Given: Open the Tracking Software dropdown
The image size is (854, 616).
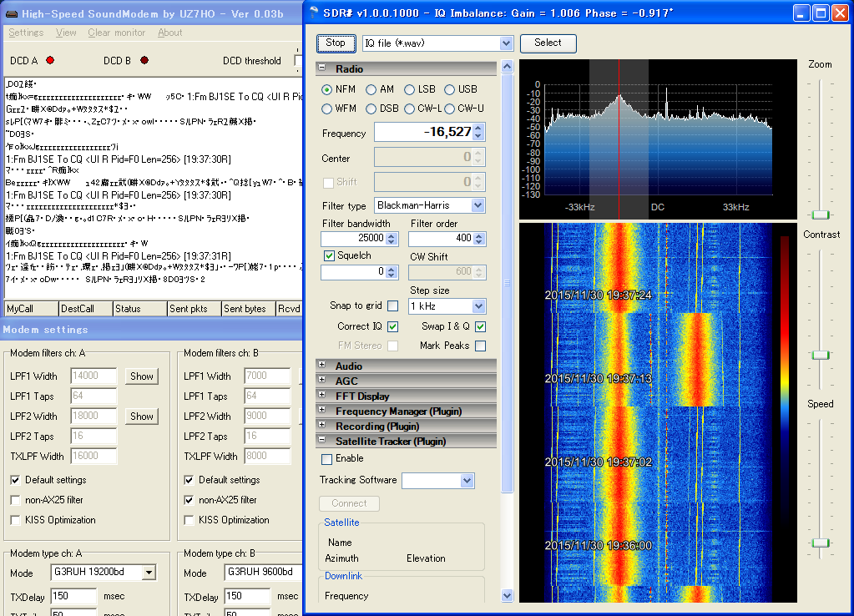Looking at the screenshot, I should tap(467, 481).
